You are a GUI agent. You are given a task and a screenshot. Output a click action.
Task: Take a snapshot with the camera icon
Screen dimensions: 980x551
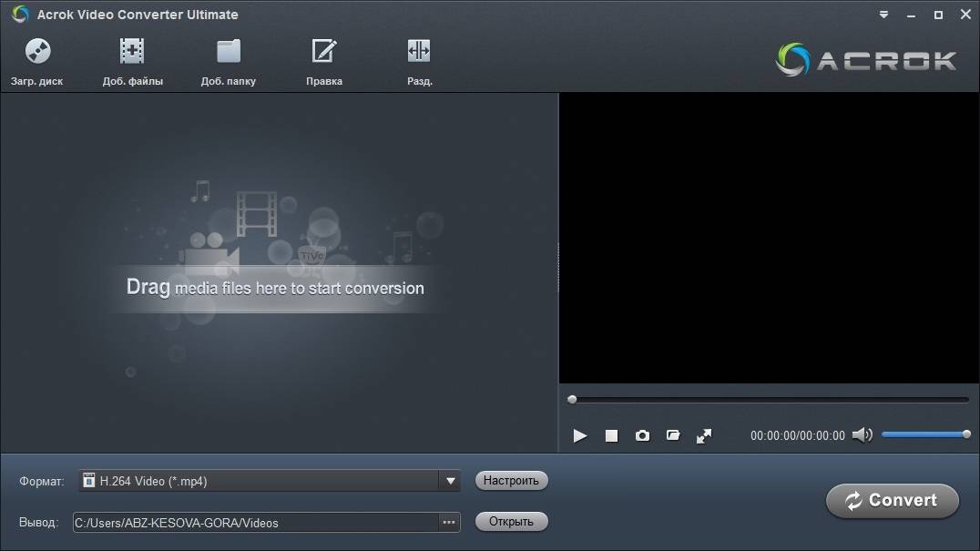(642, 435)
